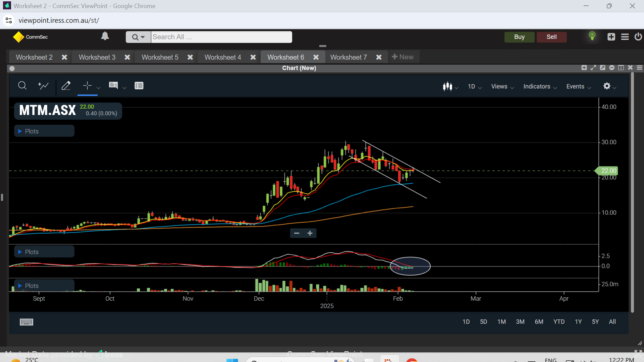This screenshot has width=644, height=362.
Task: Click the MTM.ASX symbol label
Action: [48, 110]
